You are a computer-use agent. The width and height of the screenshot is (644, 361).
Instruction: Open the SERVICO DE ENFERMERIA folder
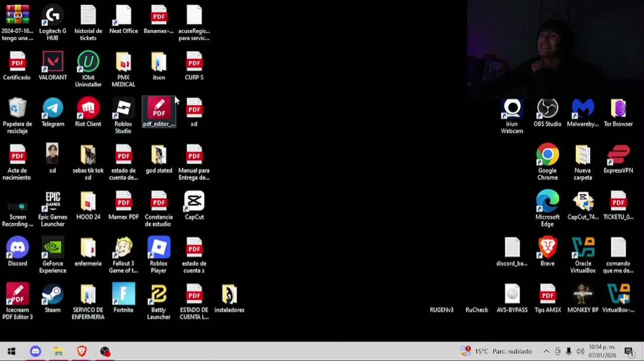click(88, 302)
